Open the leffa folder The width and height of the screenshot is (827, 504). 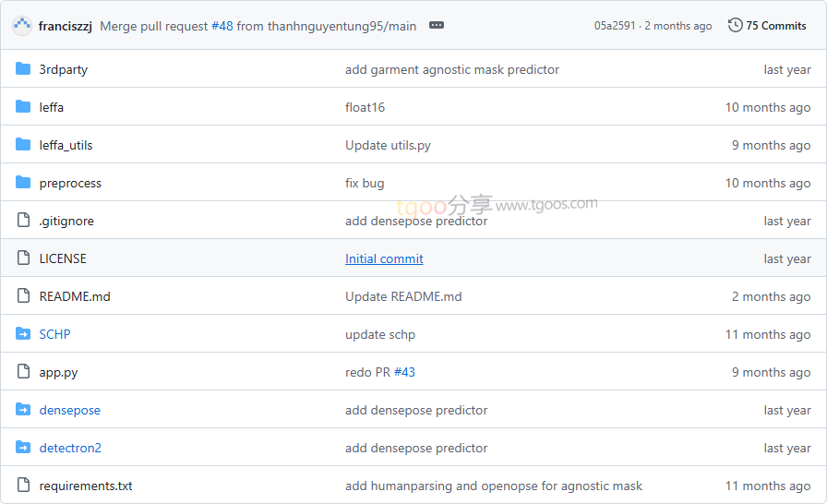pos(52,107)
